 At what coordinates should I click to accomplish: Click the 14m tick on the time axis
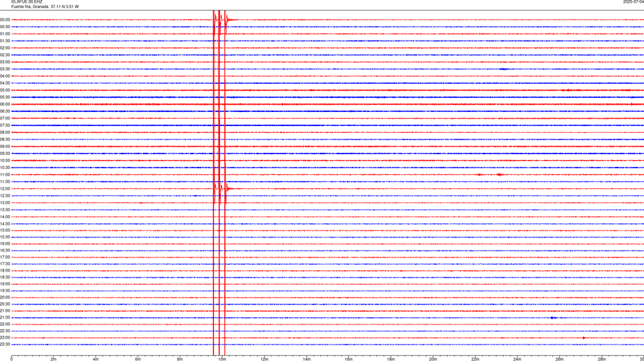pos(307,359)
